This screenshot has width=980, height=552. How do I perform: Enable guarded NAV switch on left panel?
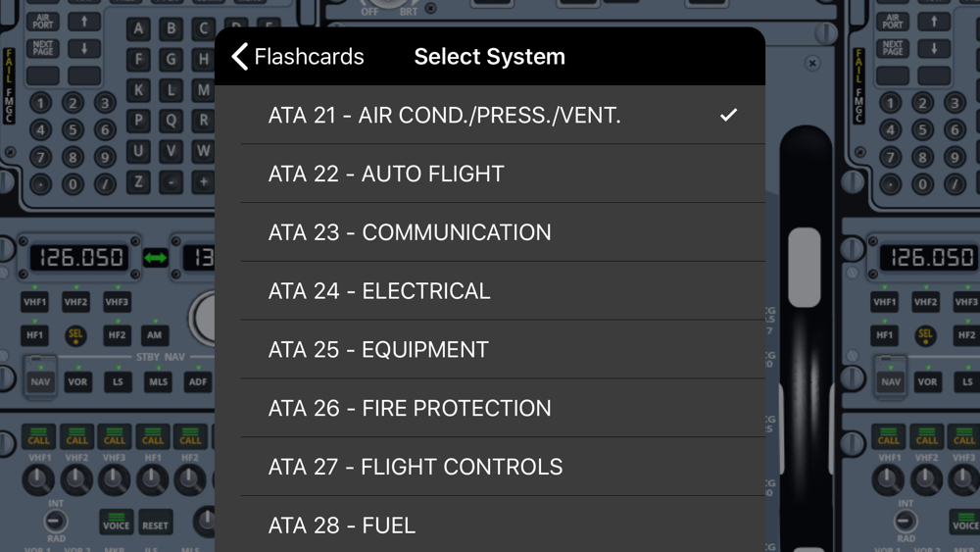40,377
